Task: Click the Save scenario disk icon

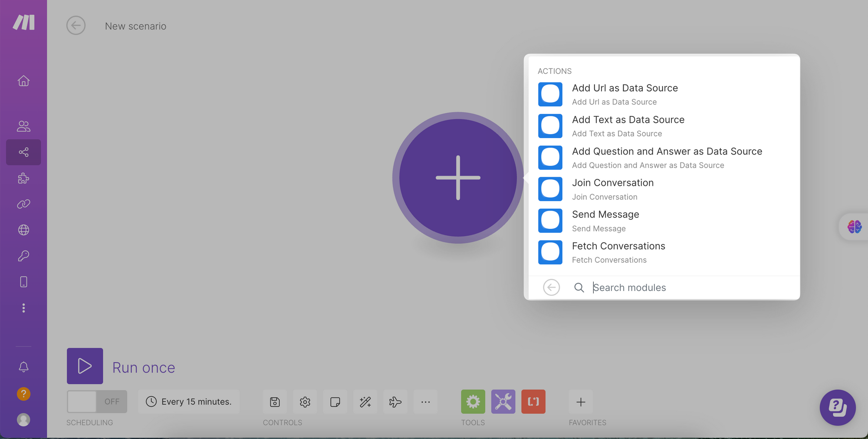Action: [275, 402]
